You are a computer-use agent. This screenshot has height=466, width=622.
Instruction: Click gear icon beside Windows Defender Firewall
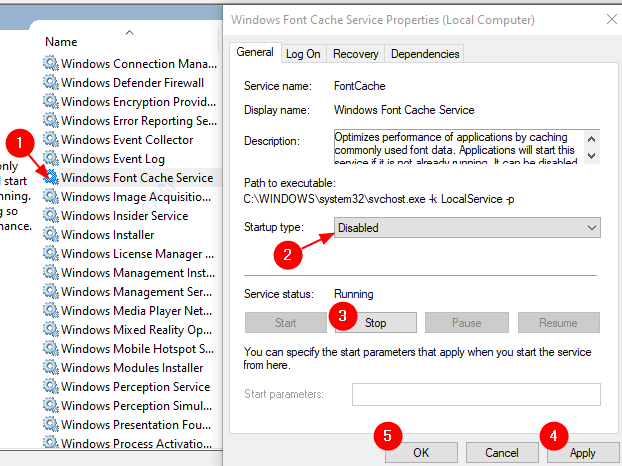(x=51, y=82)
